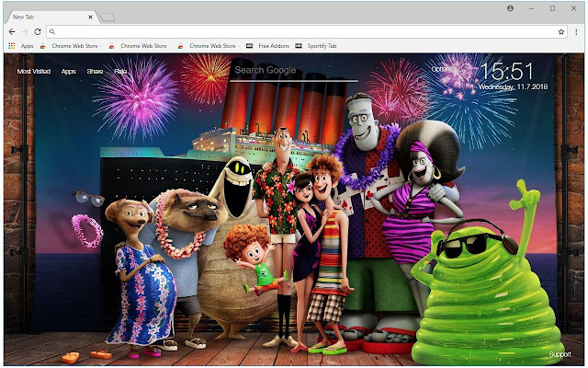The image size is (588, 368).
Task: Click the Search Google field
Action: click(x=293, y=71)
